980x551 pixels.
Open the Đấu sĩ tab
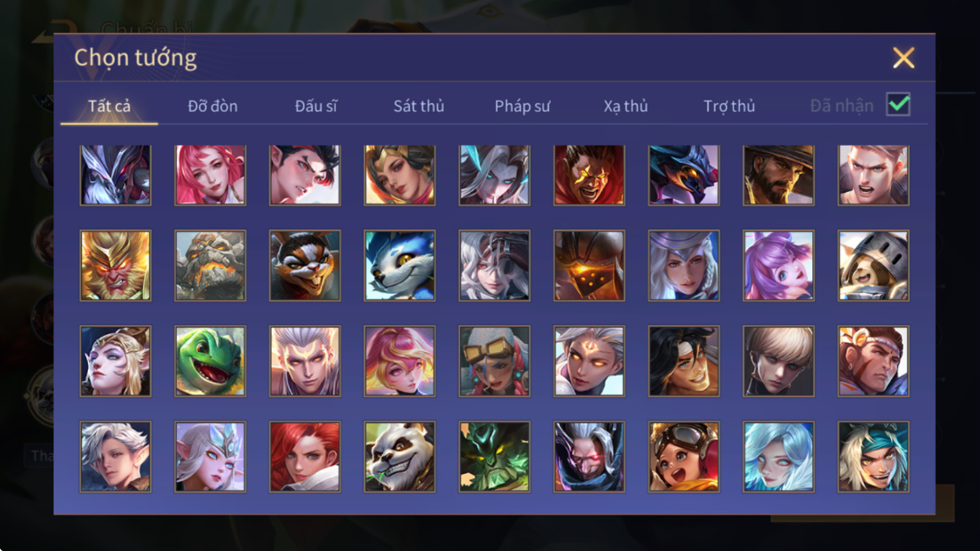click(316, 106)
